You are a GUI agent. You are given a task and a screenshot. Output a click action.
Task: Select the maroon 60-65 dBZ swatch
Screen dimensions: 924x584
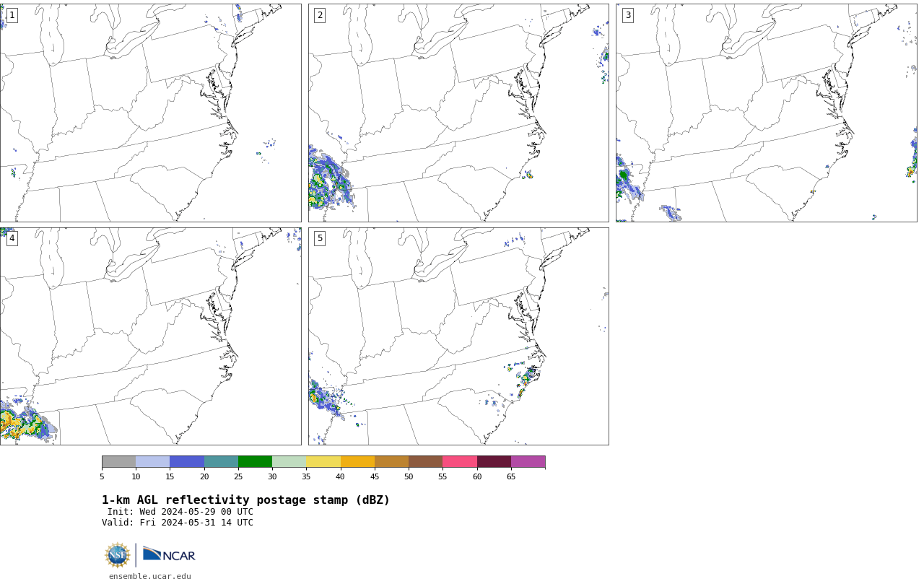[494, 462]
